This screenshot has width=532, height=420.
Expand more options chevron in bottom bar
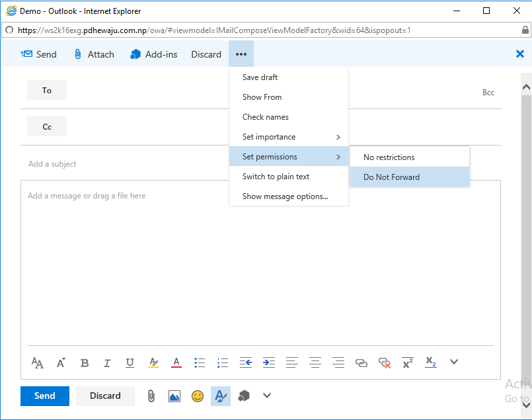[267, 396]
